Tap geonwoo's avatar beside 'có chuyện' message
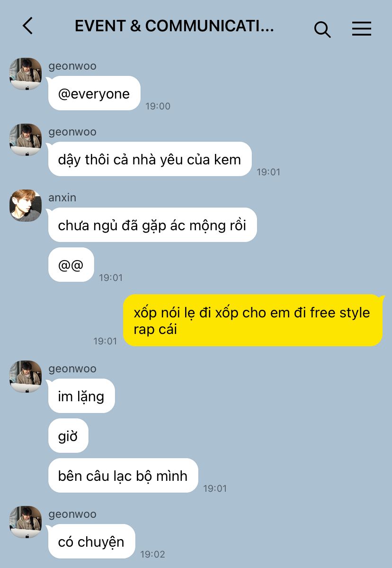 click(x=26, y=522)
